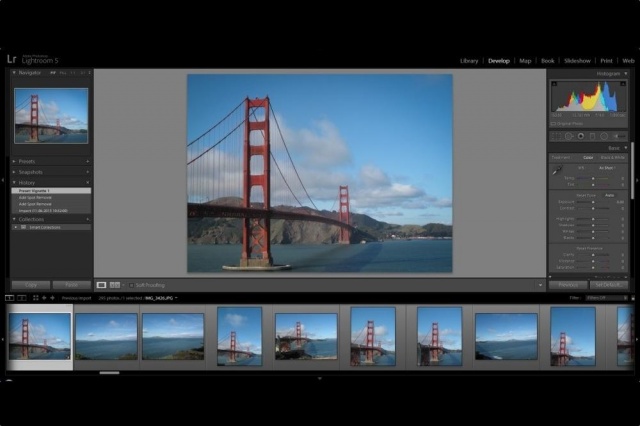Screen dimensions: 640x426
Task: Click the Auto tone button
Action: pyautogui.click(x=609, y=195)
